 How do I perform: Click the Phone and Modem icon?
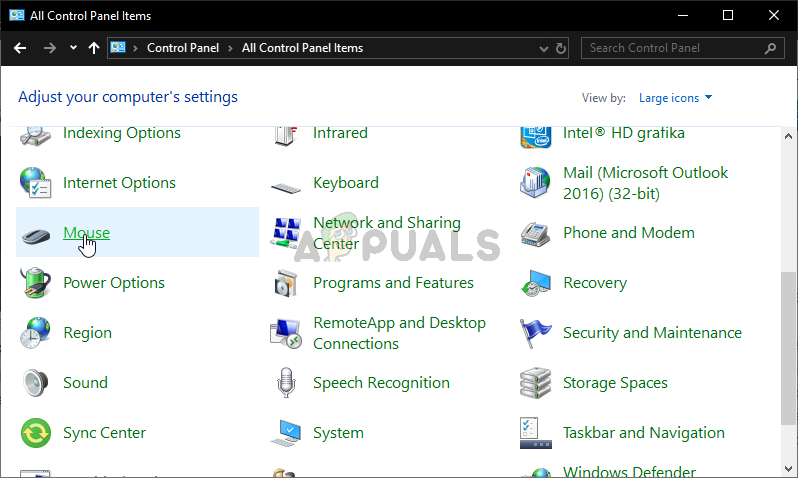(x=536, y=233)
